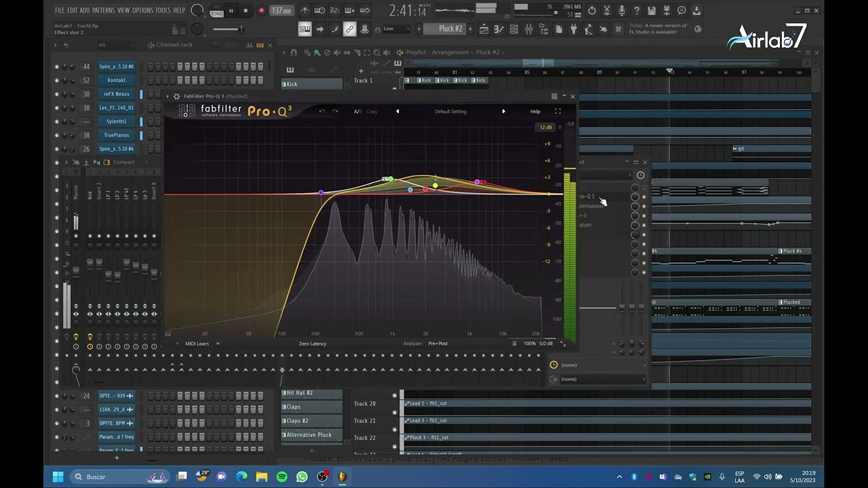The width and height of the screenshot is (868, 488).
Task: Click the Windows Start button
Action: (58, 476)
